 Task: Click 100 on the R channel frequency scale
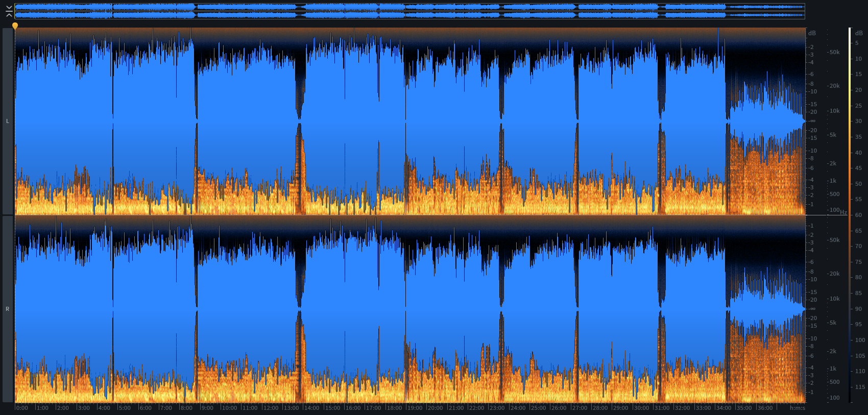834,398
